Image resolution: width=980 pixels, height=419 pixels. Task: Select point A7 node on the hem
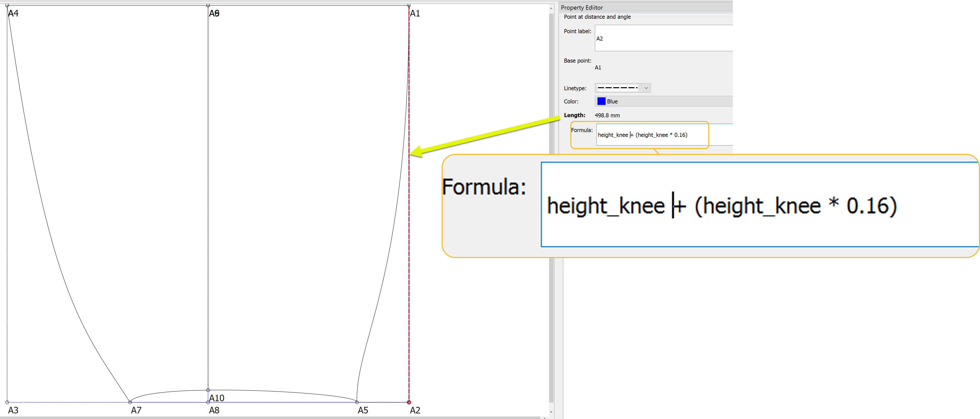[x=130, y=402]
